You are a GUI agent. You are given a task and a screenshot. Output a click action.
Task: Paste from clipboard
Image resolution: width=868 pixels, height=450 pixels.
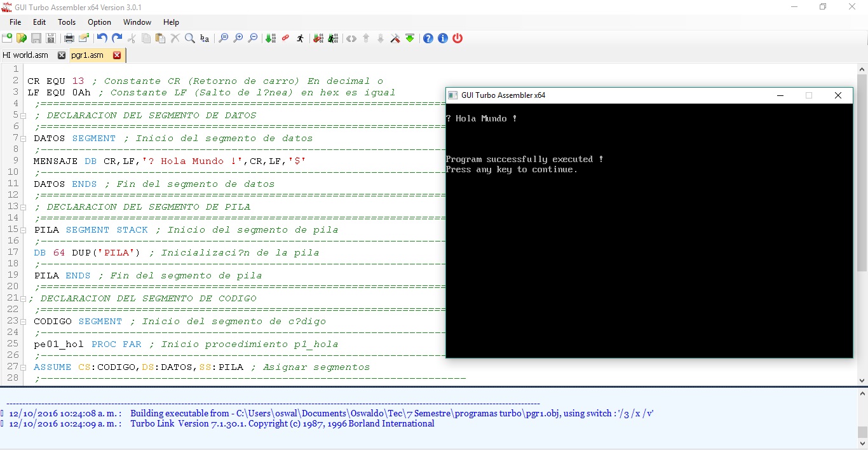tap(159, 38)
